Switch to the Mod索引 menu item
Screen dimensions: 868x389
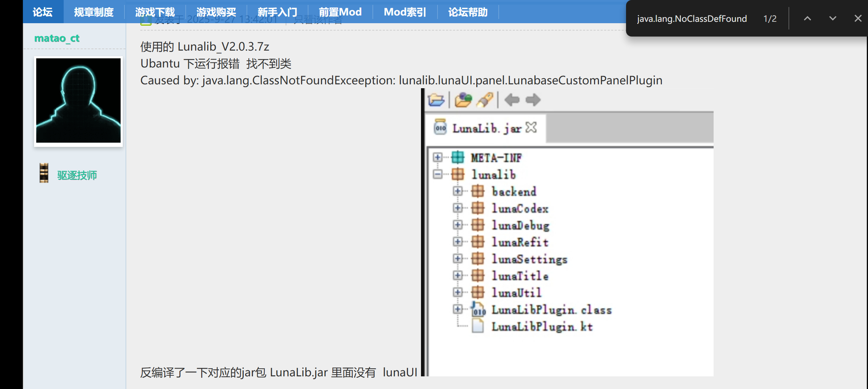point(404,12)
